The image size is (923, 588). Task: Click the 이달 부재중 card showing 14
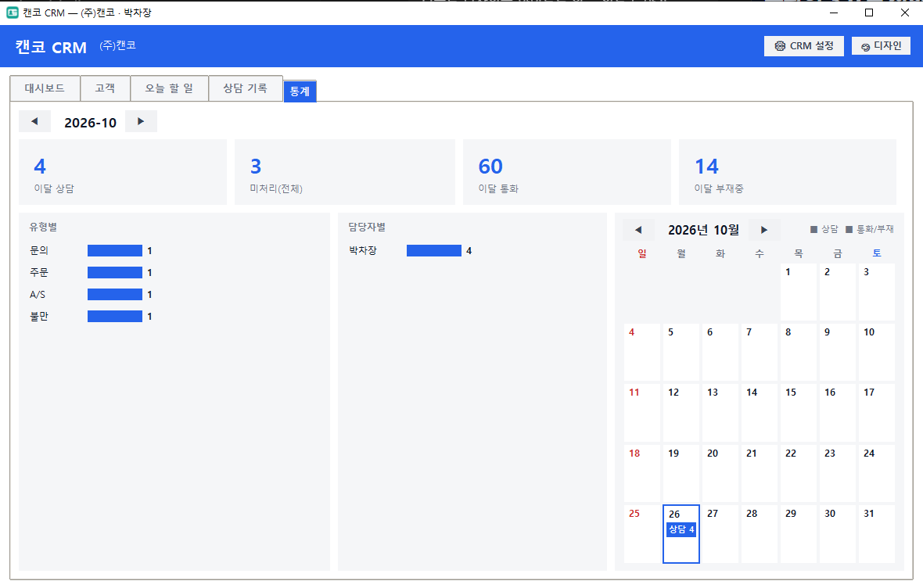coord(787,172)
